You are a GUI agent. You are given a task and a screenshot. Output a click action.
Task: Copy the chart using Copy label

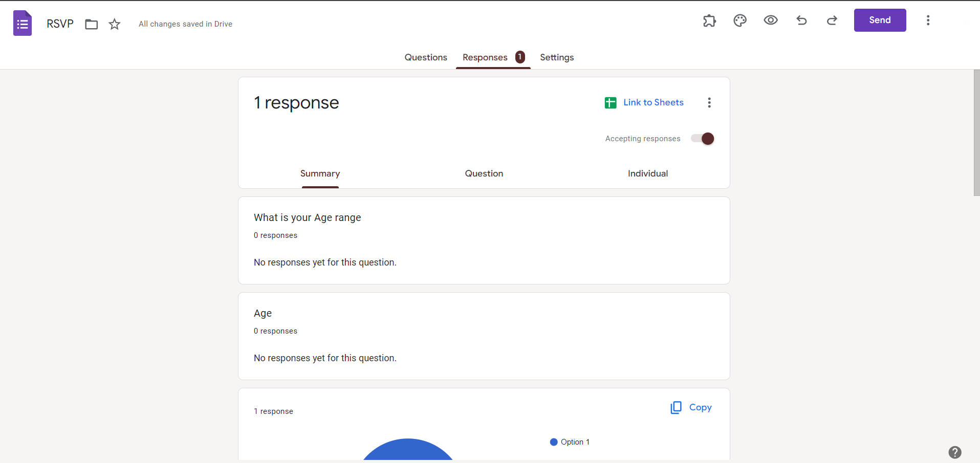pos(700,407)
